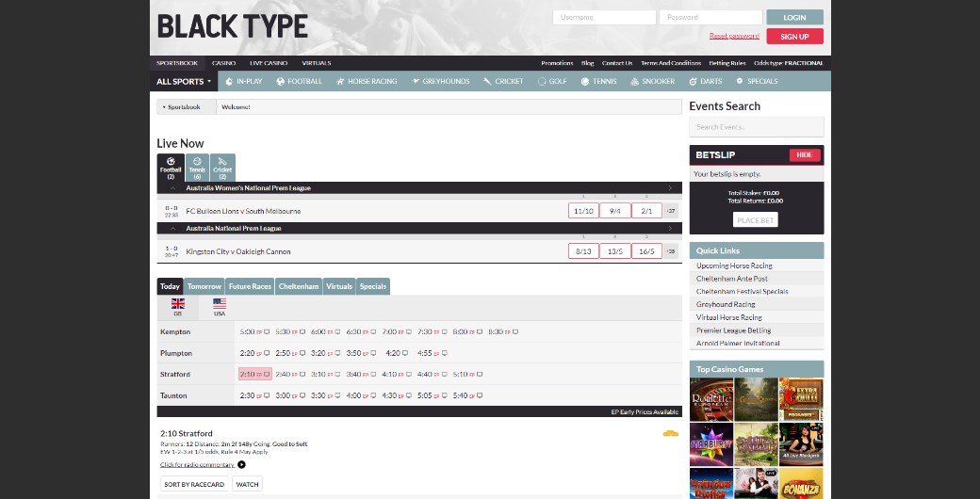Follow the Reset password link
The image size is (980, 499).
(x=734, y=36)
